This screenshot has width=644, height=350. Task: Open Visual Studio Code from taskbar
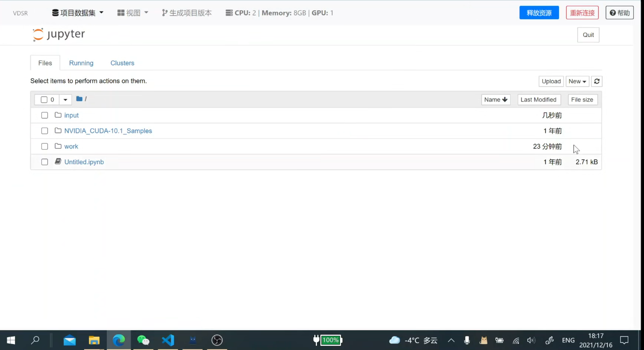click(168, 340)
